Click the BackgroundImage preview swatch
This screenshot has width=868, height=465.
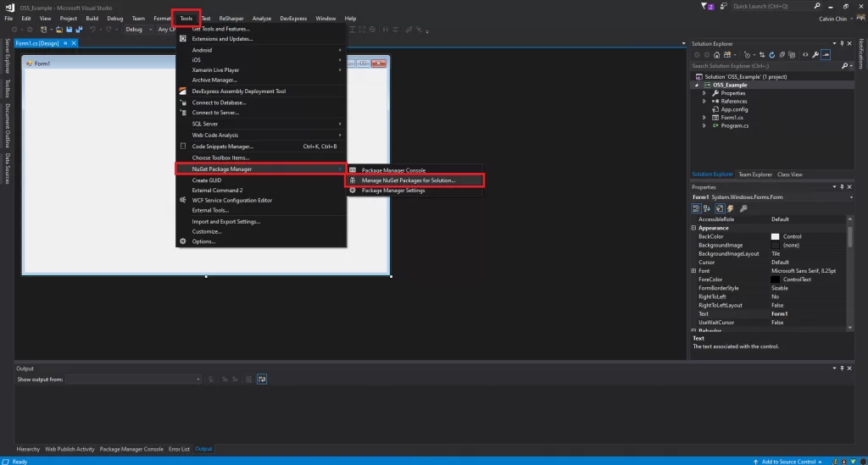click(775, 245)
